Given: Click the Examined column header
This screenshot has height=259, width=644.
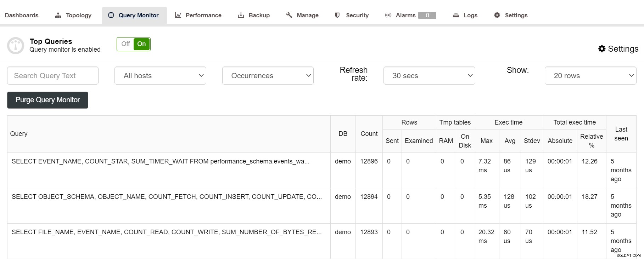Looking at the screenshot, I should click(x=419, y=141).
